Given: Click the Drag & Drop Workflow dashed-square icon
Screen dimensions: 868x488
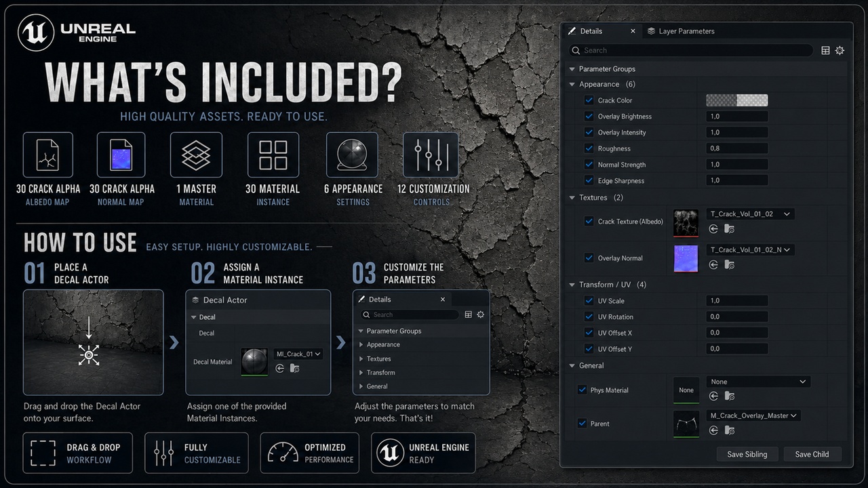Looking at the screenshot, I should 43,453.
